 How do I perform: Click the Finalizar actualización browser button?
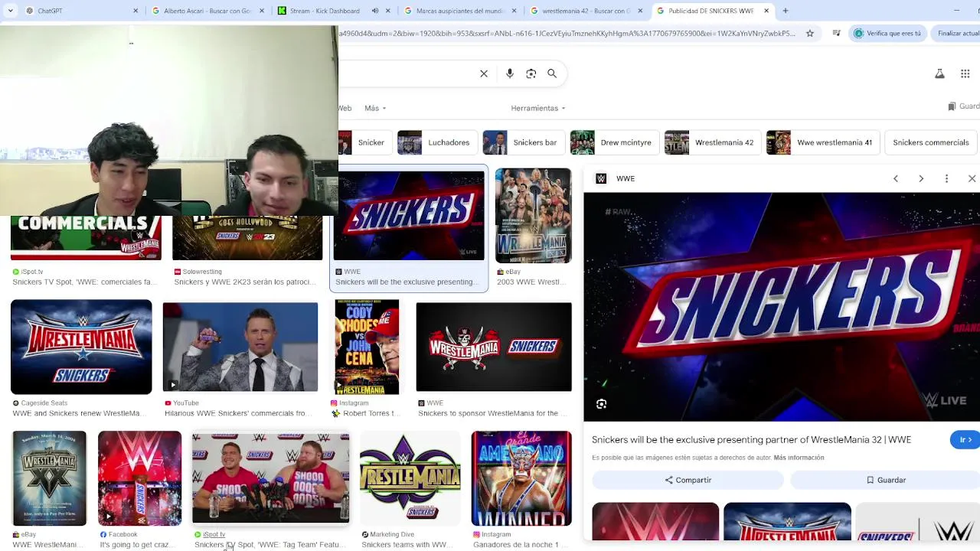pos(955,34)
